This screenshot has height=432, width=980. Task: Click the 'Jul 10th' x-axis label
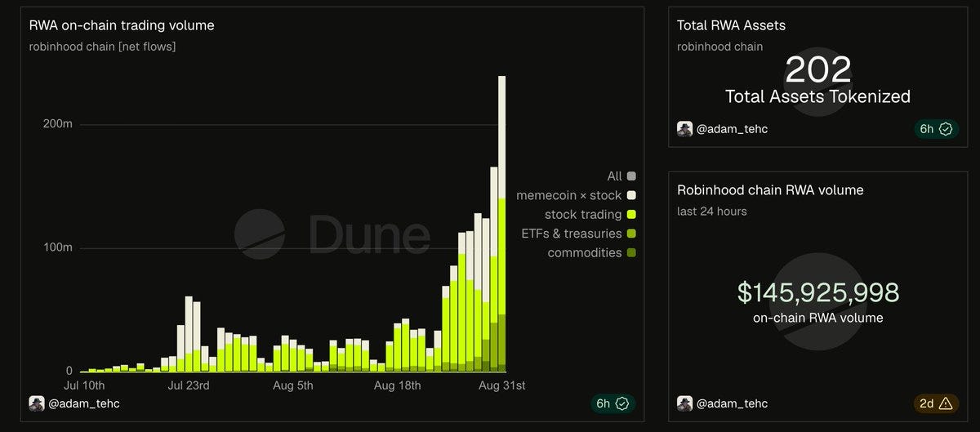click(84, 385)
